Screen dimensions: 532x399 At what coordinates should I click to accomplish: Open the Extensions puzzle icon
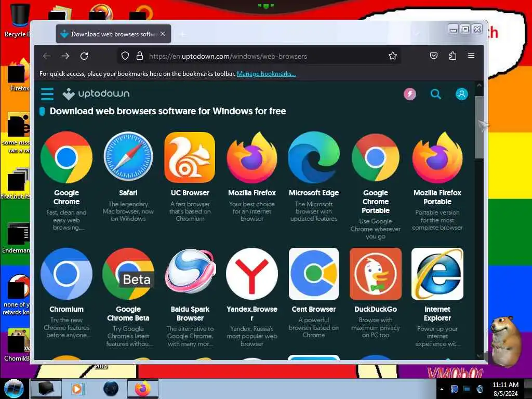453,56
